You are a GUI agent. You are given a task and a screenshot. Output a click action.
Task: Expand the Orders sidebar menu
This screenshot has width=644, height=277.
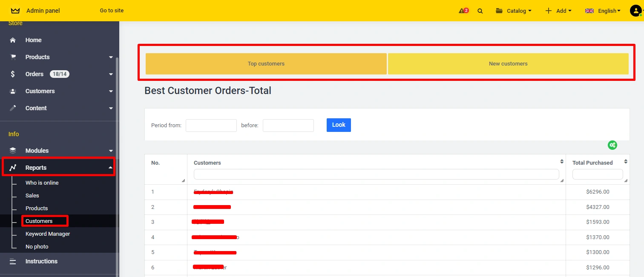[x=111, y=74]
